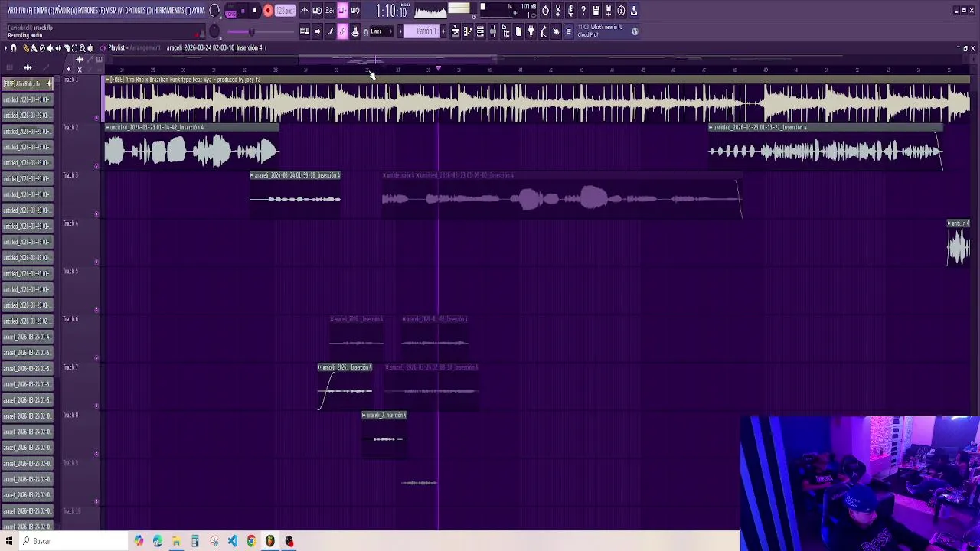This screenshot has width=980, height=551.
Task: Click the save project floppy icon
Action: (x=596, y=11)
